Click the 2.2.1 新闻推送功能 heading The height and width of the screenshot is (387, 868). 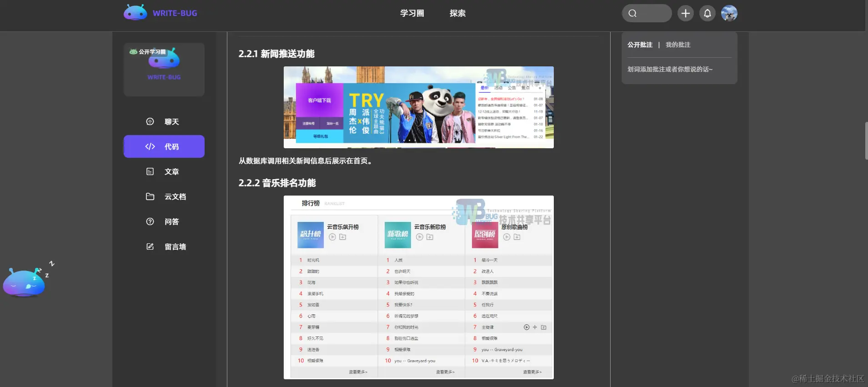(276, 54)
